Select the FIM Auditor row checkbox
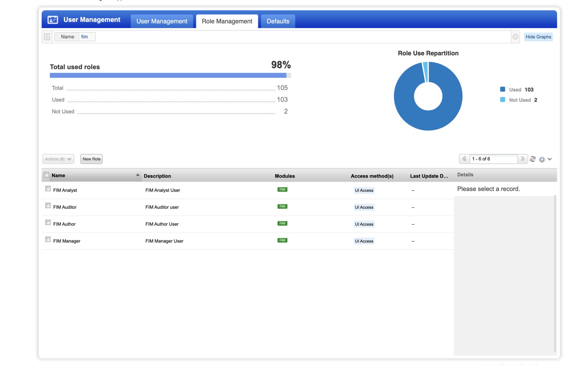 point(48,205)
